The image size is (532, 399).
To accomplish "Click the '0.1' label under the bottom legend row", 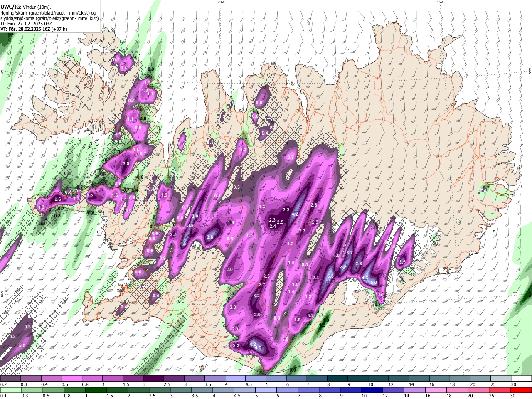I will (x=3, y=396).
